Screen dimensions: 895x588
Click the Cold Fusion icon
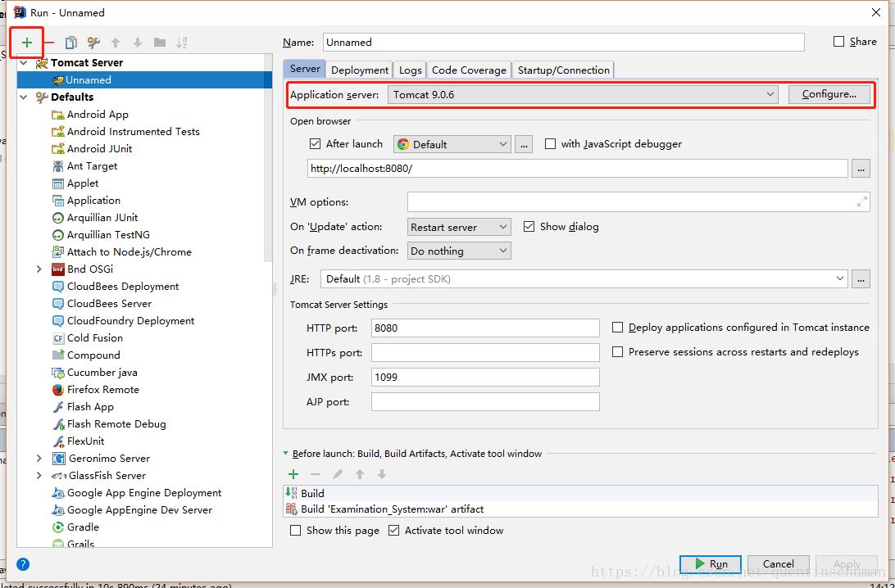pos(57,338)
